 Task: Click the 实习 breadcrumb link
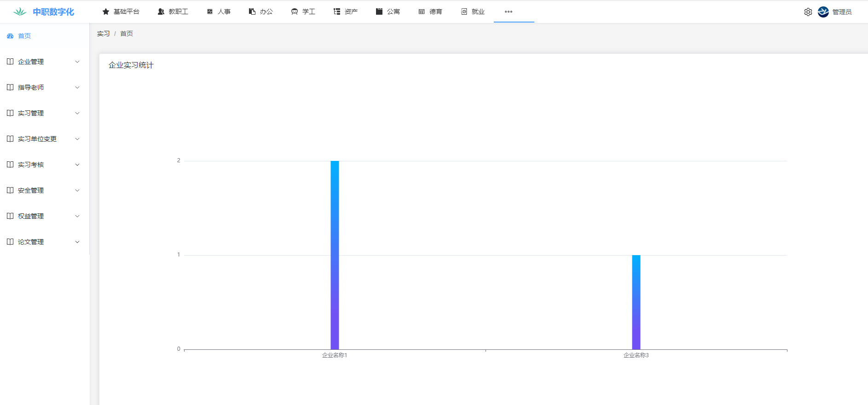103,34
